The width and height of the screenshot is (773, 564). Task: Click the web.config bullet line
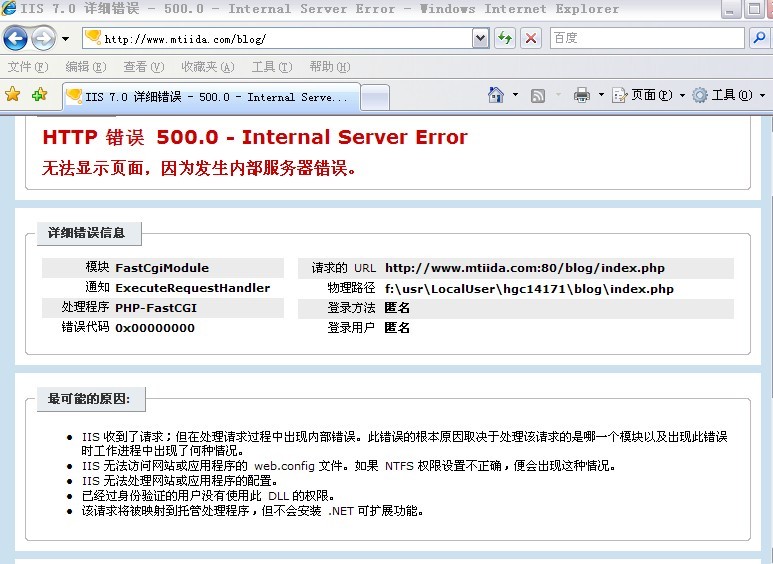click(x=348, y=465)
